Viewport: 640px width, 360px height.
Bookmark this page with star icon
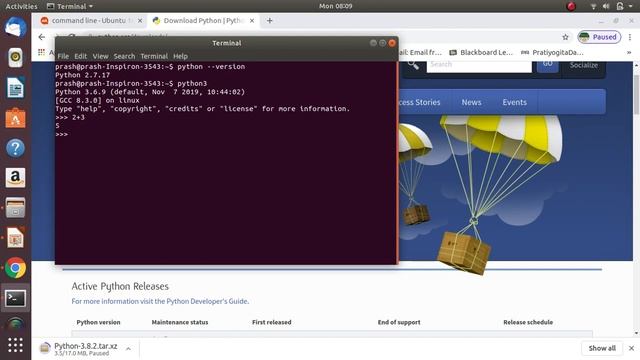pyautogui.click(x=565, y=37)
